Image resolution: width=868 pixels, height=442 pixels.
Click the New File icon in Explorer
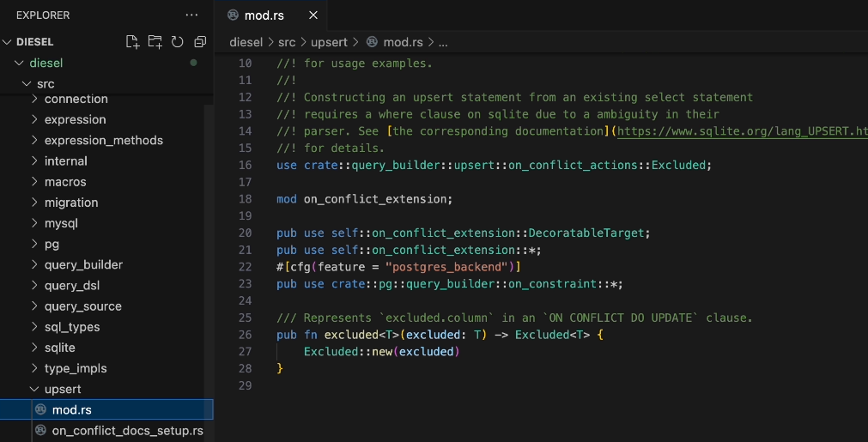(x=132, y=42)
